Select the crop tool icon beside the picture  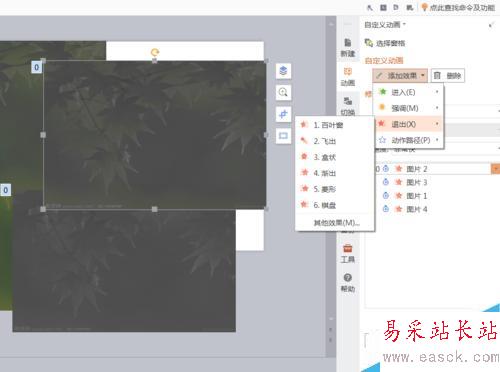(283, 114)
